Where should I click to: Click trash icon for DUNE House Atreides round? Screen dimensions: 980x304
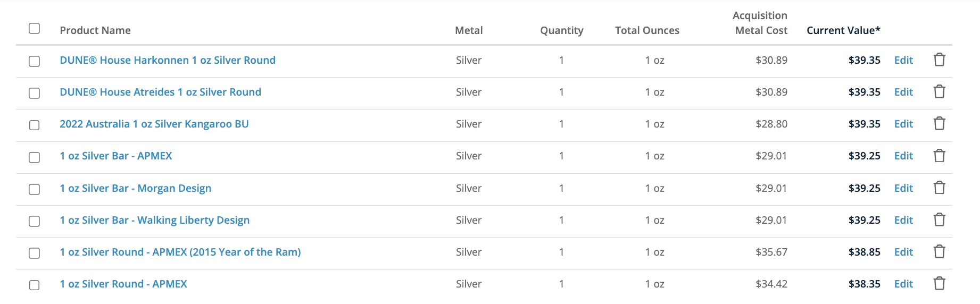[940, 91]
